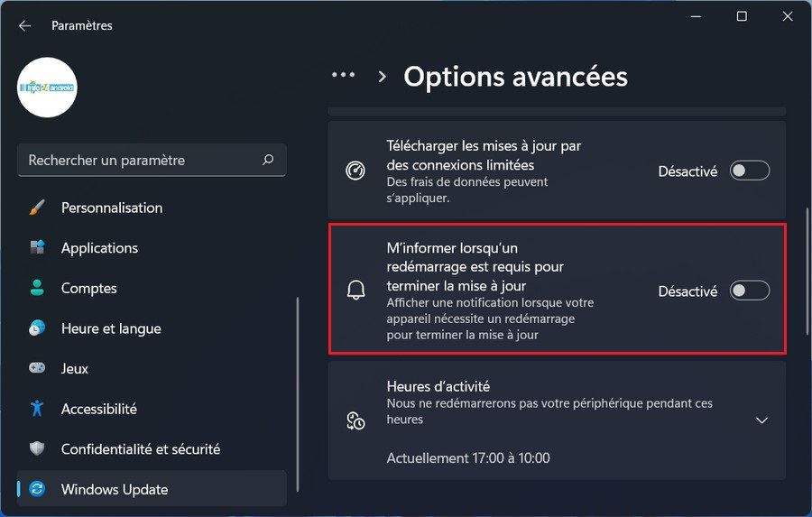Click the Confidentialité et sécurité shield icon
Viewport: 812px width, 517px height.
(37, 448)
